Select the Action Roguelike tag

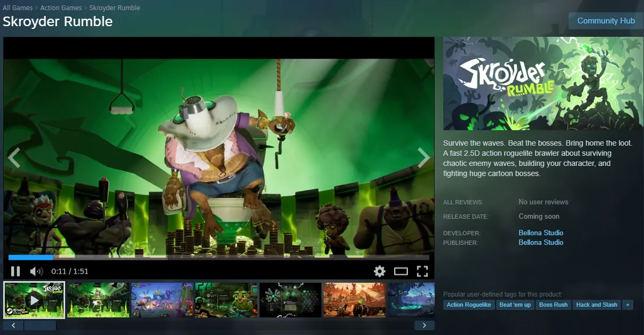click(469, 305)
